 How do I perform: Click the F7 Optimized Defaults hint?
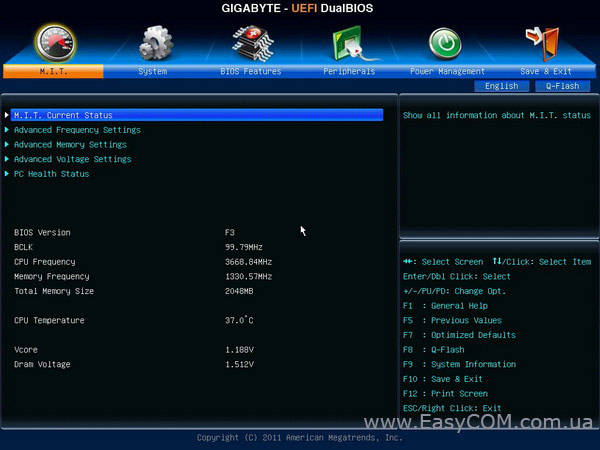[459, 335]
